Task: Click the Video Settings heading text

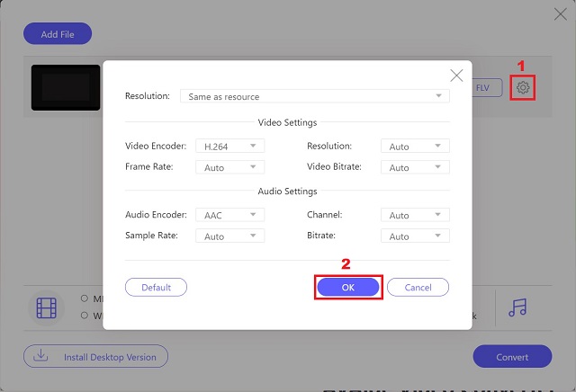Action: [x=287, y=122]
